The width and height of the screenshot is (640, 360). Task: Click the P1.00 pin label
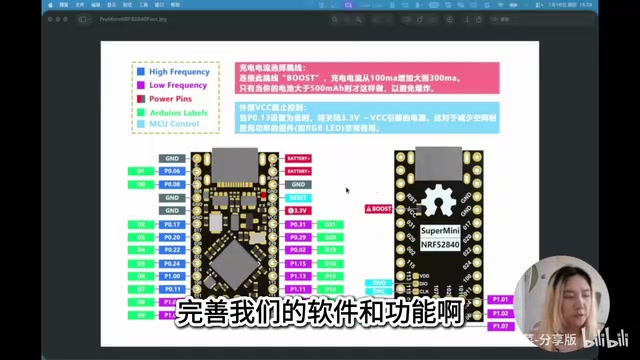(172, 276)
